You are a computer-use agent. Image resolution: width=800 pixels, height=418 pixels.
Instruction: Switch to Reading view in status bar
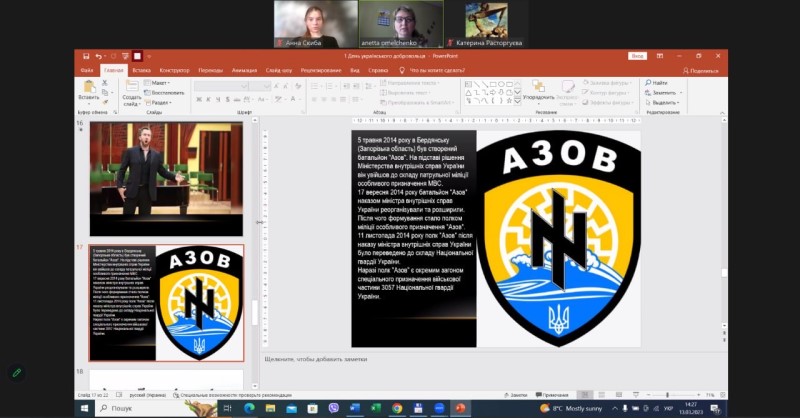pos(618,395)
